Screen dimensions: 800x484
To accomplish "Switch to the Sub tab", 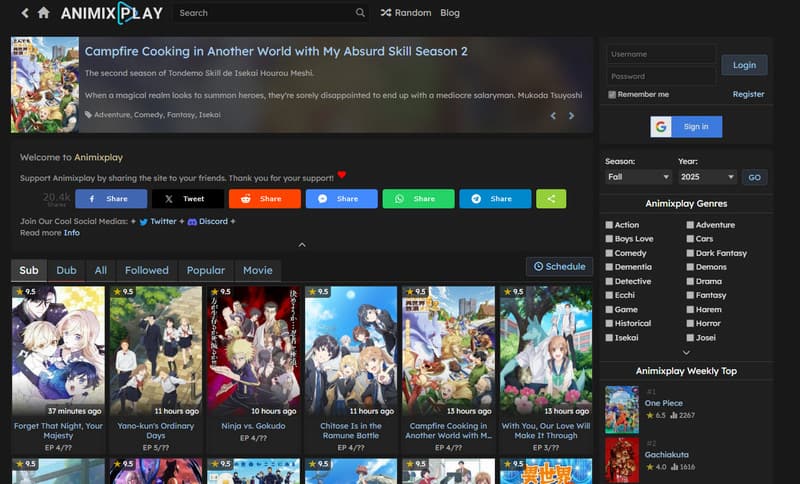I will [x=29, y=270].
